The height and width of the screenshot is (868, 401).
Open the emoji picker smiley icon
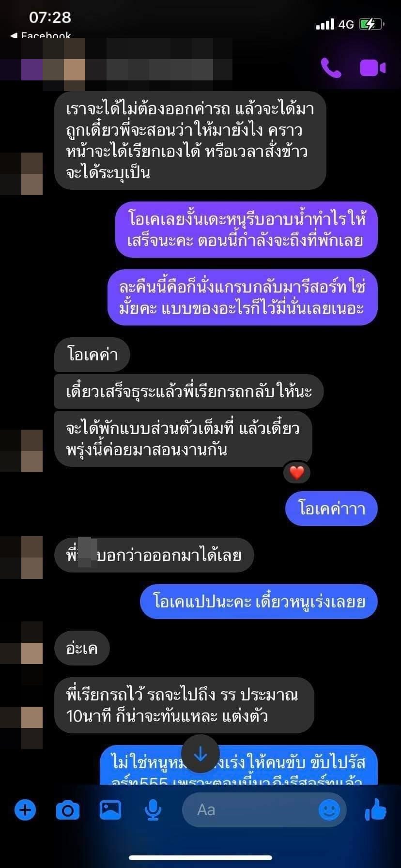[x=329, y=809]
